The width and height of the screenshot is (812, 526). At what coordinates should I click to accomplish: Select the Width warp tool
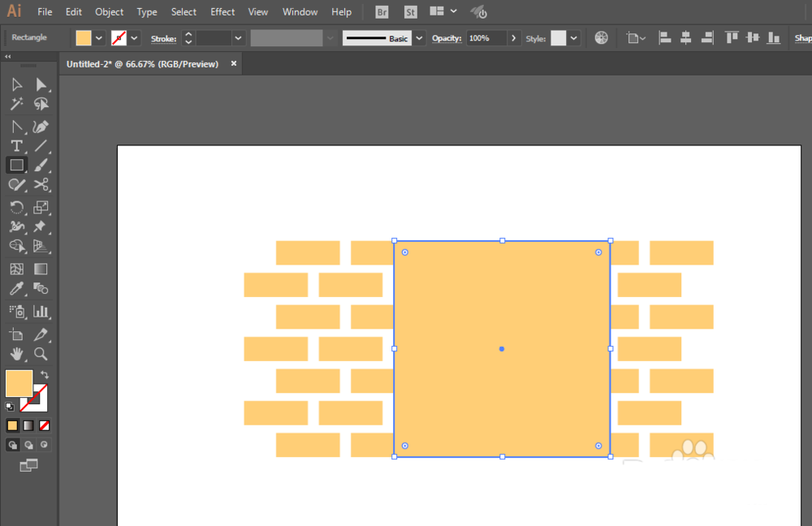point(16,226)
